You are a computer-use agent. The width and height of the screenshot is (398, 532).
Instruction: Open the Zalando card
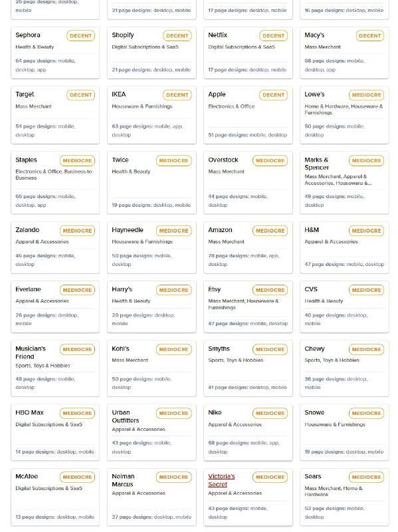(x=55, y=247)
